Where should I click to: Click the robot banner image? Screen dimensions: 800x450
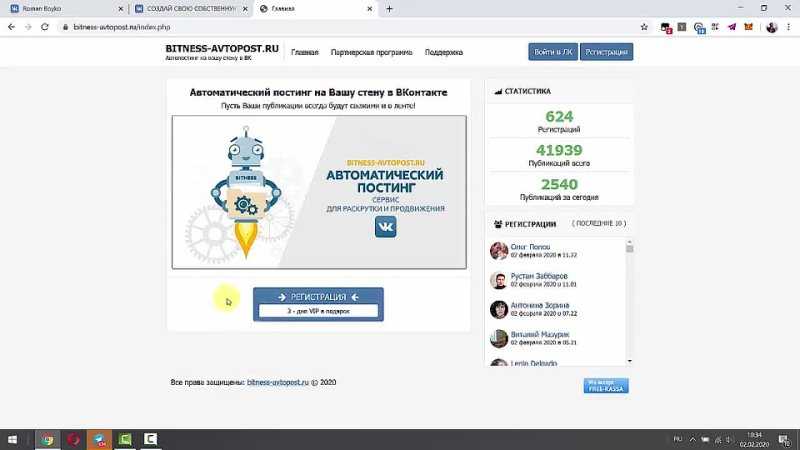tap(319, 192)
